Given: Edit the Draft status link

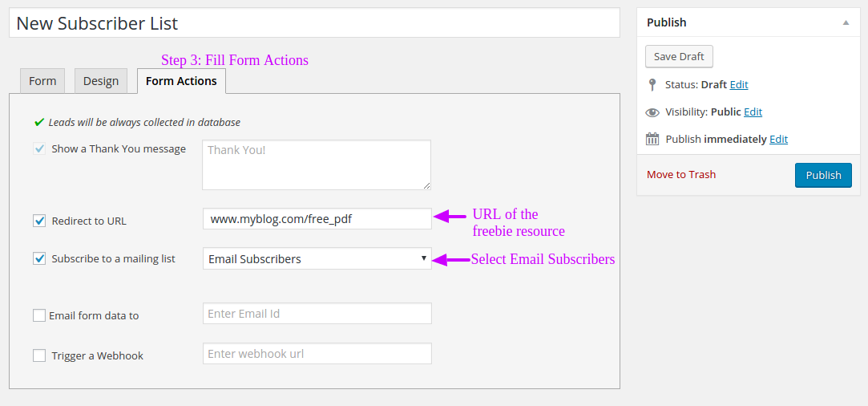Looking at the screenshot, I should (x=739, y=85).
